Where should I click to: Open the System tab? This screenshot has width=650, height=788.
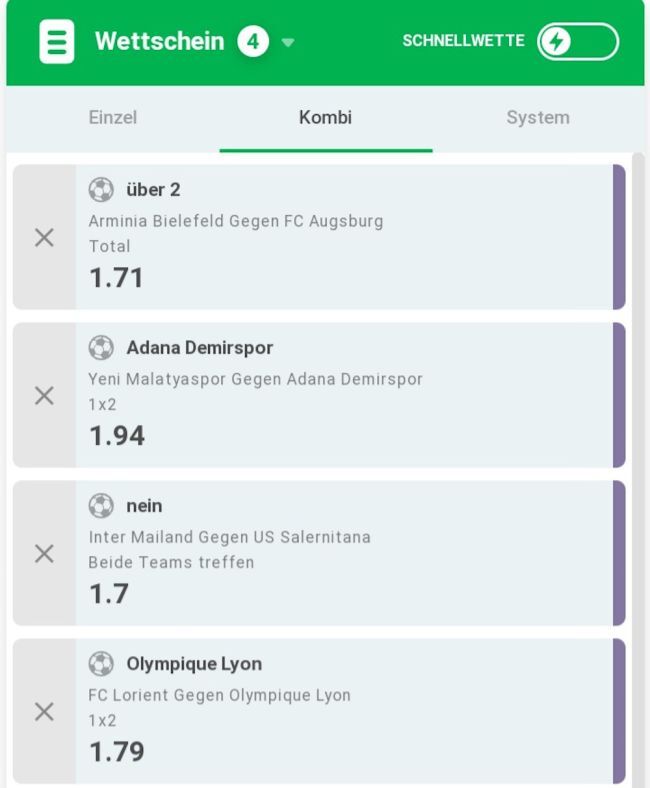537,118
